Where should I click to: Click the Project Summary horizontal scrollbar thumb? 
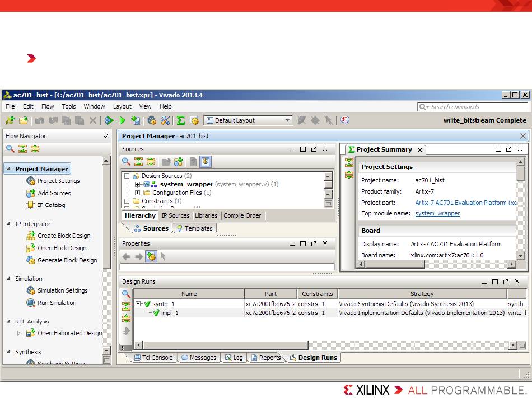click(x=395, y=264)
